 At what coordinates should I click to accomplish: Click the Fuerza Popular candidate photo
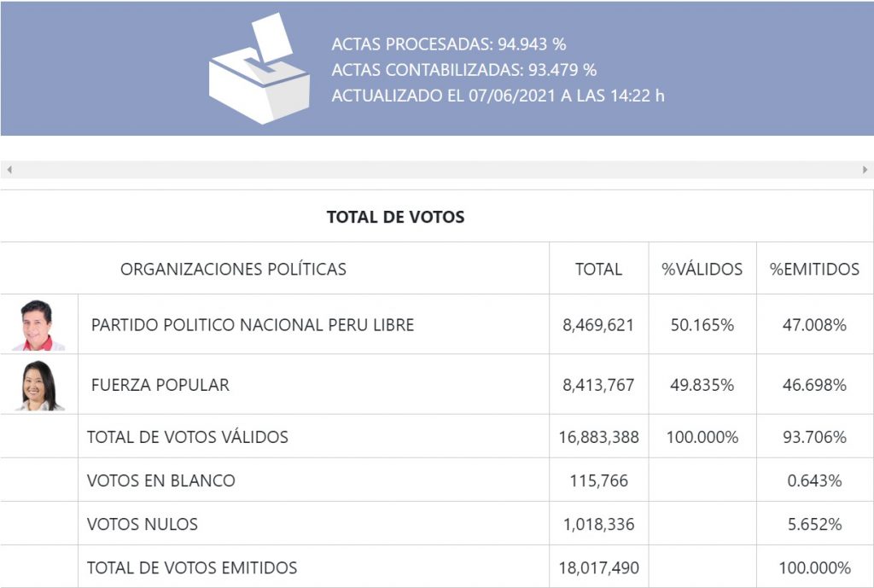(x=39, y=385)
